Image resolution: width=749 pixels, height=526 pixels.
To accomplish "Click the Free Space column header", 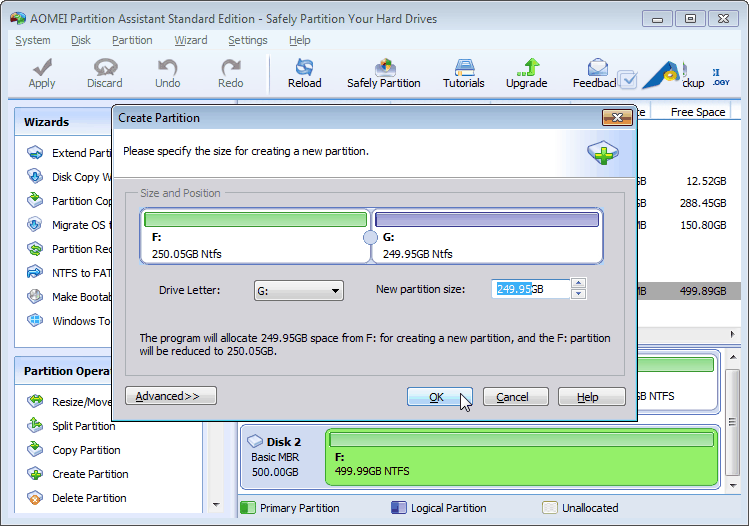I will click(697, 112).
